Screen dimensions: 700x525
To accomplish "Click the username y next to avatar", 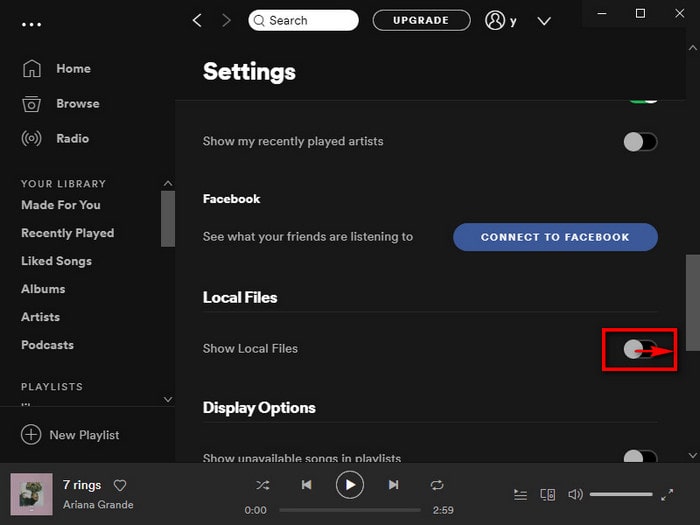I will (513, 21).
